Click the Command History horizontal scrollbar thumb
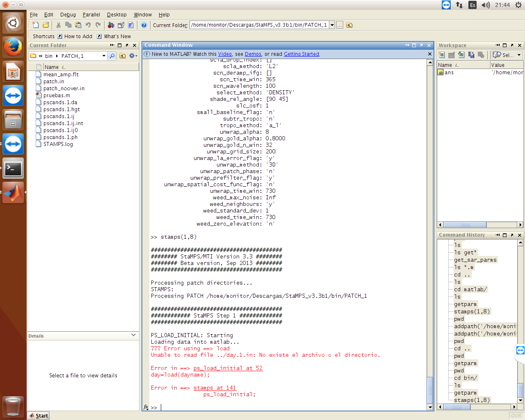 (457, 407)
